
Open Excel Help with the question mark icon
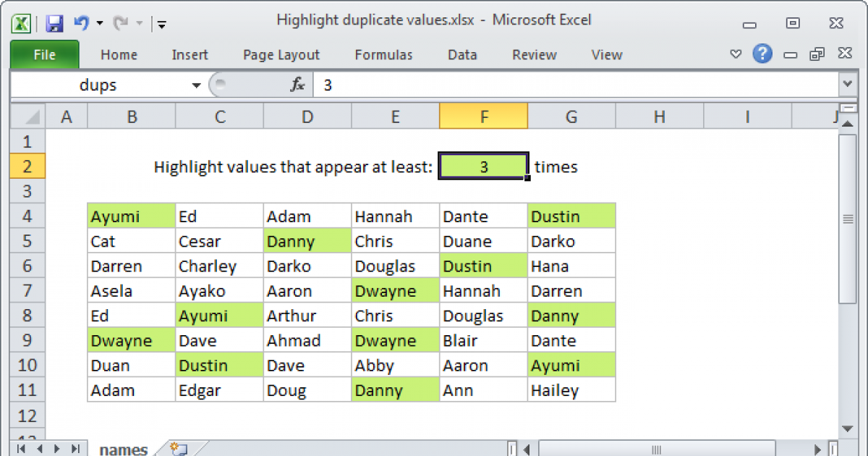(762, 54)
